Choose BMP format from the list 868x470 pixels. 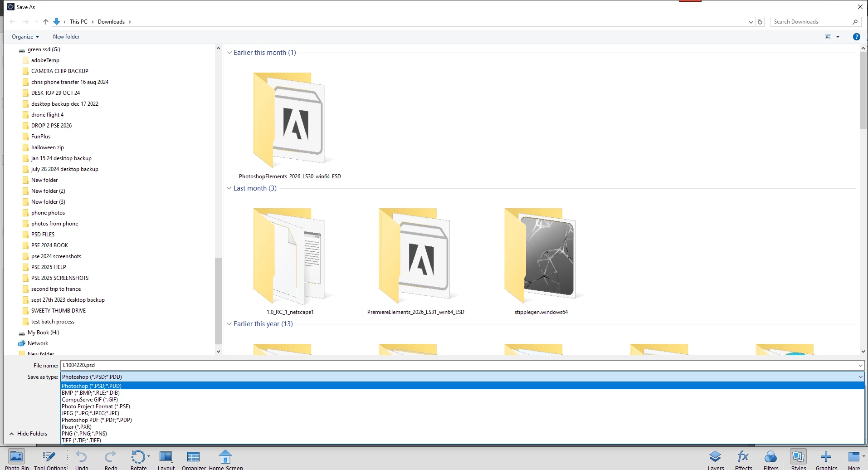463,393
